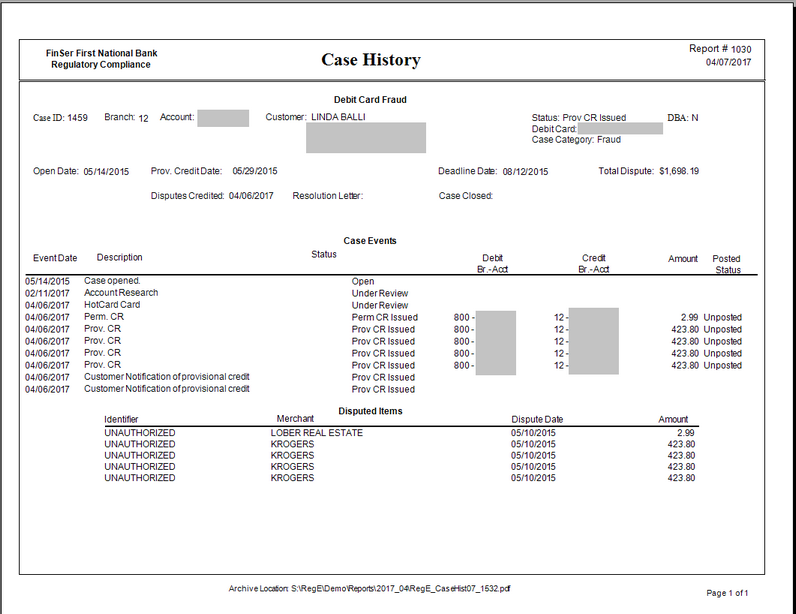Screen dimensions: 796x614
Task: Select the Case Category: Fraud line
Action: (x=576, y=140)
